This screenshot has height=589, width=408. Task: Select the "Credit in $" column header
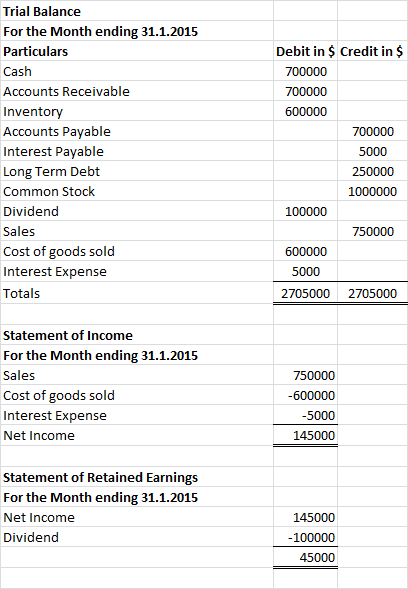(x=372, y=51)
